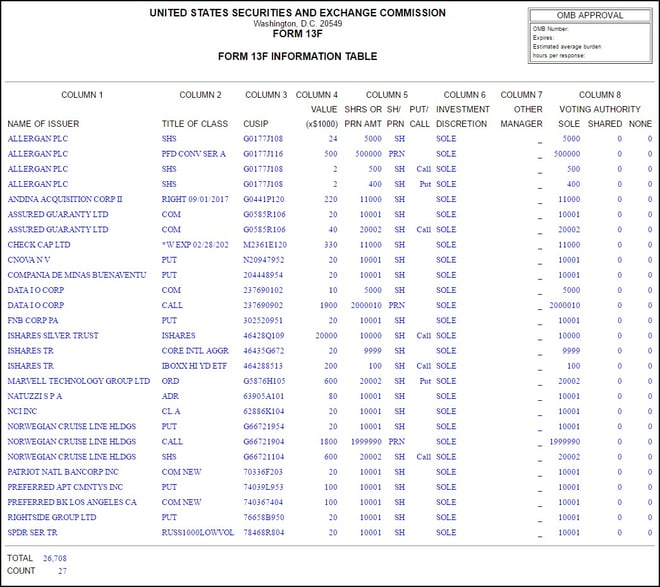Select the CUSIP 204448954 value
660x587 pixels.
[263, 275]
